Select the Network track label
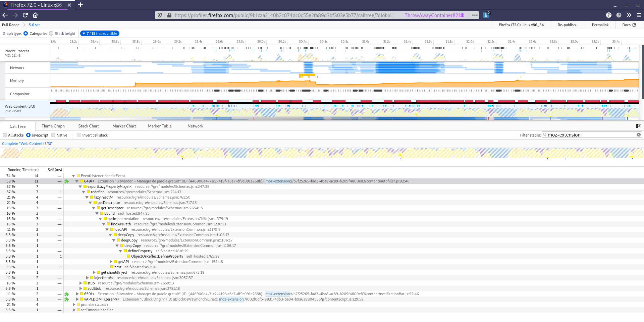This screenshot has height=322, width=644. pyautogui.click(x=17, y=68)
